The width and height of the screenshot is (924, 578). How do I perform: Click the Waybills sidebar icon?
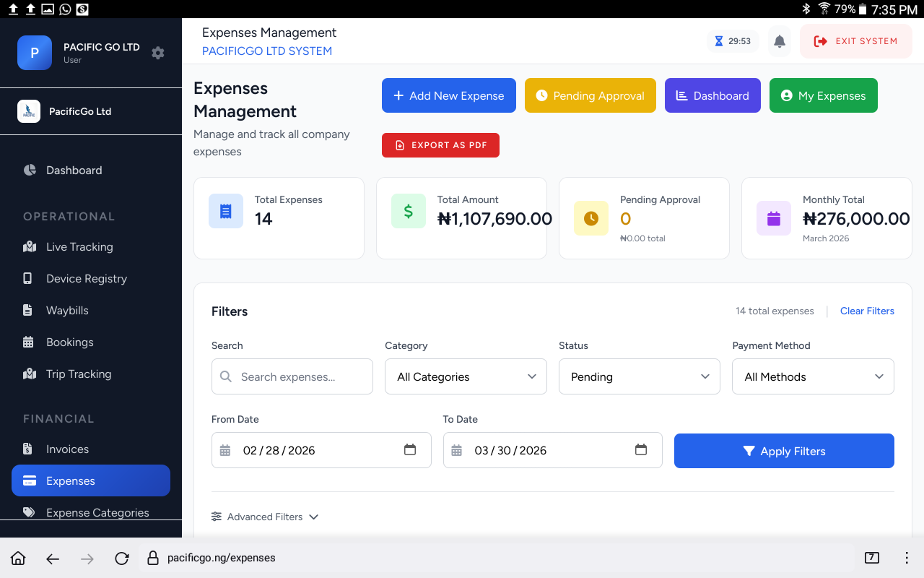click(29, 310)
